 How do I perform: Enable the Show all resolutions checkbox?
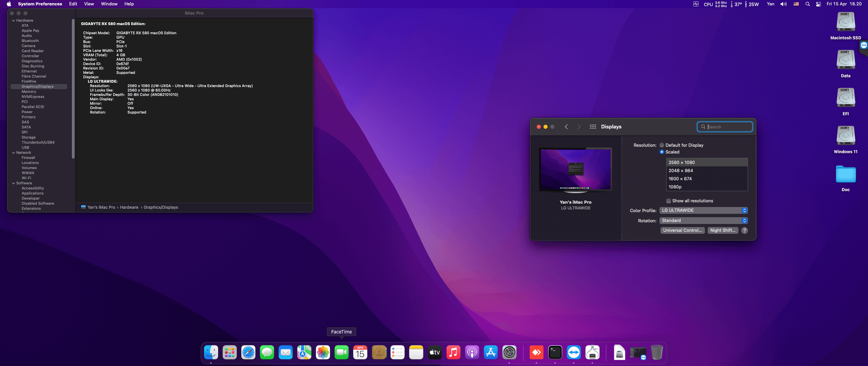[x=669, y=201]
